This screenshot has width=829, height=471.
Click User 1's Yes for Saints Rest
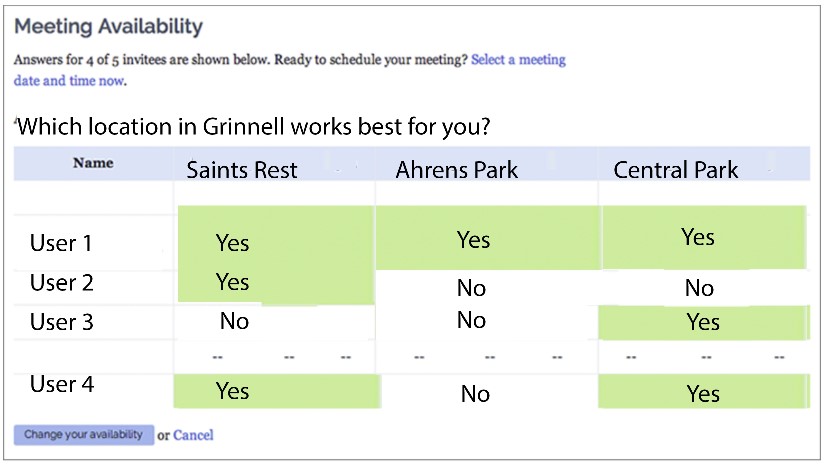point(232,243)
